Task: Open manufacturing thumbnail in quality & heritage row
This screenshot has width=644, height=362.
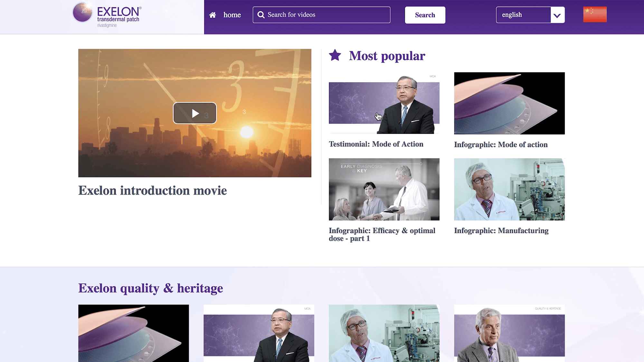Action: 384,333
